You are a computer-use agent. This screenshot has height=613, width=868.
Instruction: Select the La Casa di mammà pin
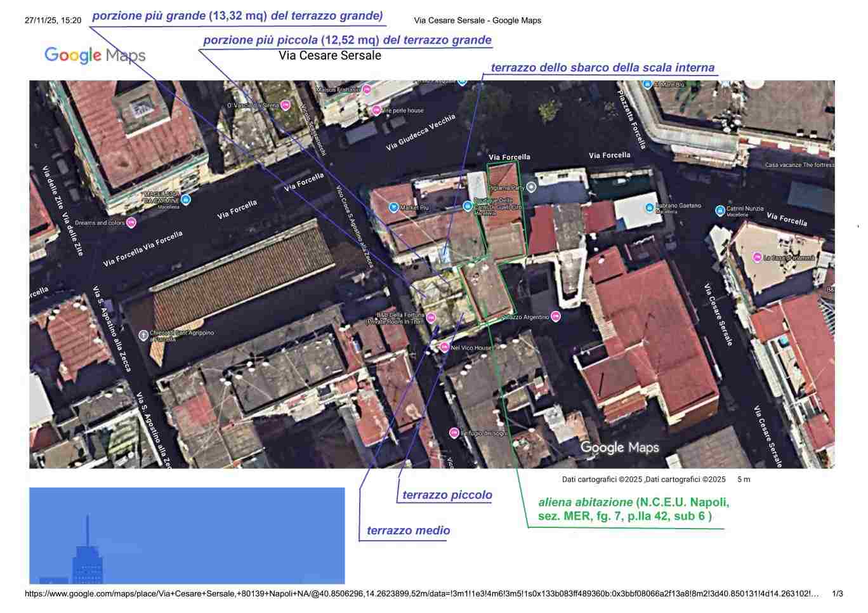[x=757, y=257]
